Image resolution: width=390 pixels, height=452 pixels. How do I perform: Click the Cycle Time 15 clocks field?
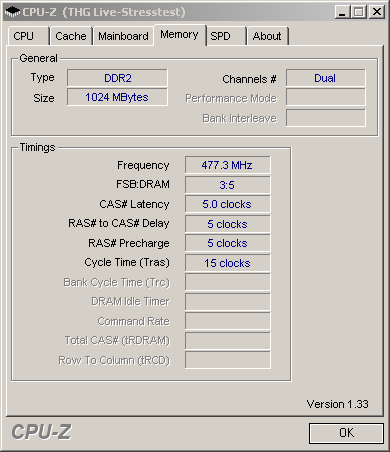228,263
